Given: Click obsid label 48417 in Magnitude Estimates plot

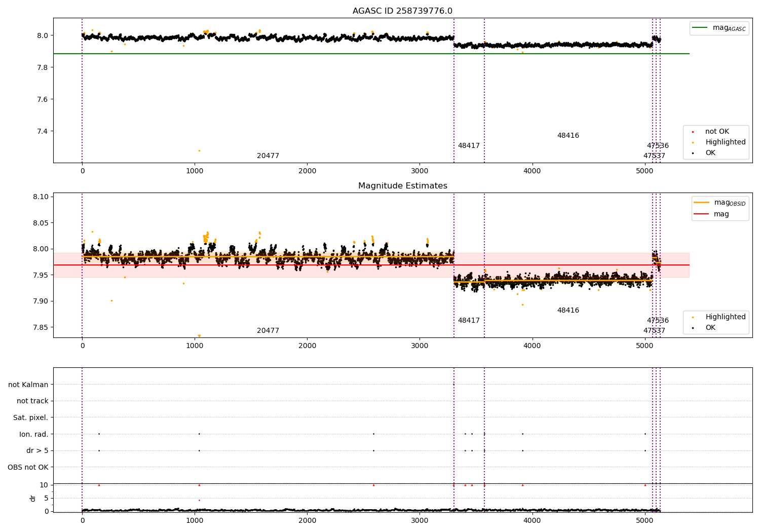Looking at the screenshot, I should coord(469,321).
